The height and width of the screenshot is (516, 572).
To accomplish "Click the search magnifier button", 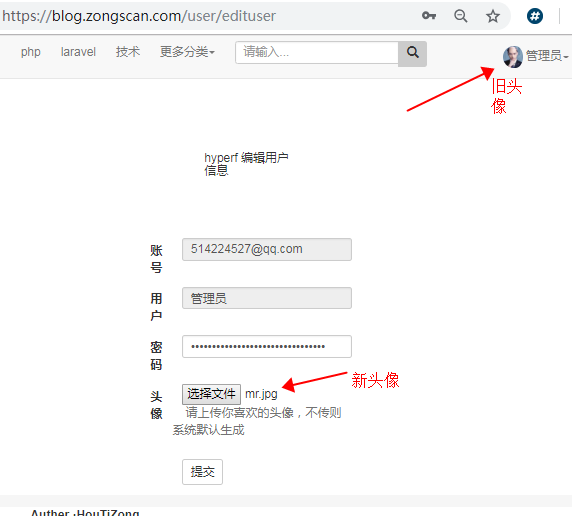I will [x=413, y=53].
